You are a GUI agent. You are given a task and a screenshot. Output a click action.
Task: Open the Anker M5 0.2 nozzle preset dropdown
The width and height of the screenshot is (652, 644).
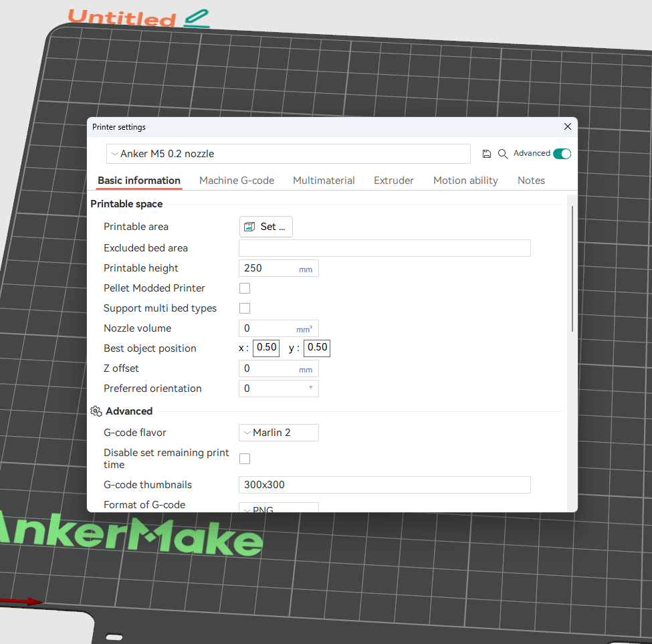click(289, 154)
